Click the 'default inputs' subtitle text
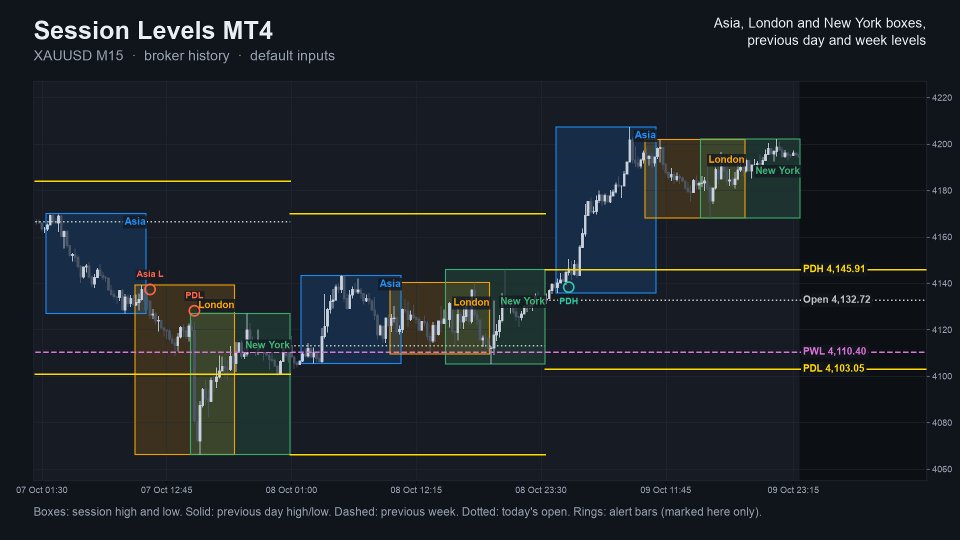Image resolution: width=960 pixels, height=540 pixels. pos(292,56)
